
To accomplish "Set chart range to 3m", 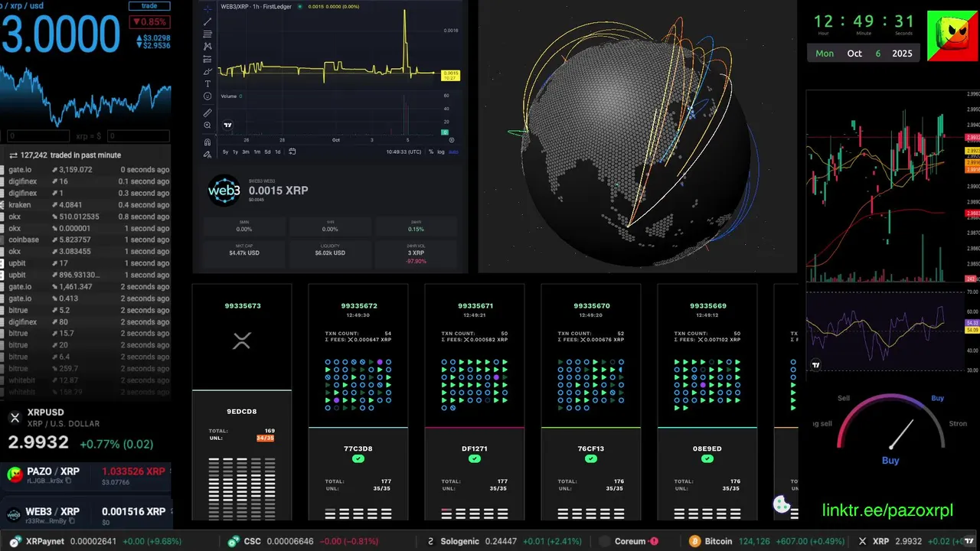I will [x=246, y=152].
